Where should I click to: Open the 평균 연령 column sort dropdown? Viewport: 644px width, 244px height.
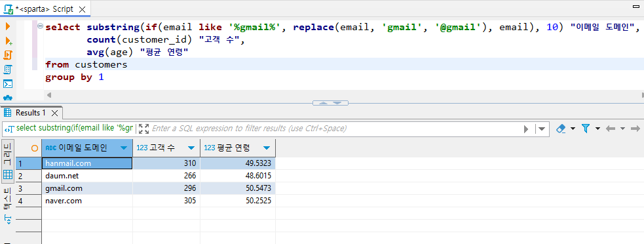pos(267,148)
